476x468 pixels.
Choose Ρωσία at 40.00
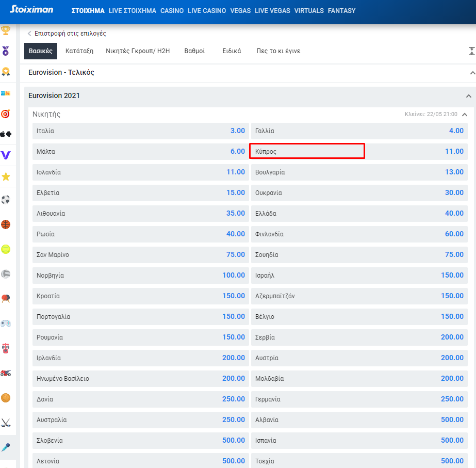coord(141,234)
